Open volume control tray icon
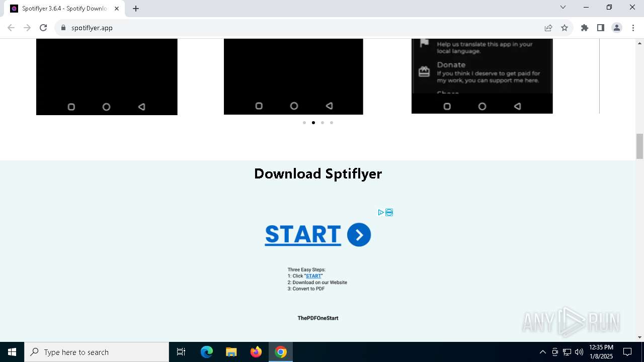 pos(579,352)
